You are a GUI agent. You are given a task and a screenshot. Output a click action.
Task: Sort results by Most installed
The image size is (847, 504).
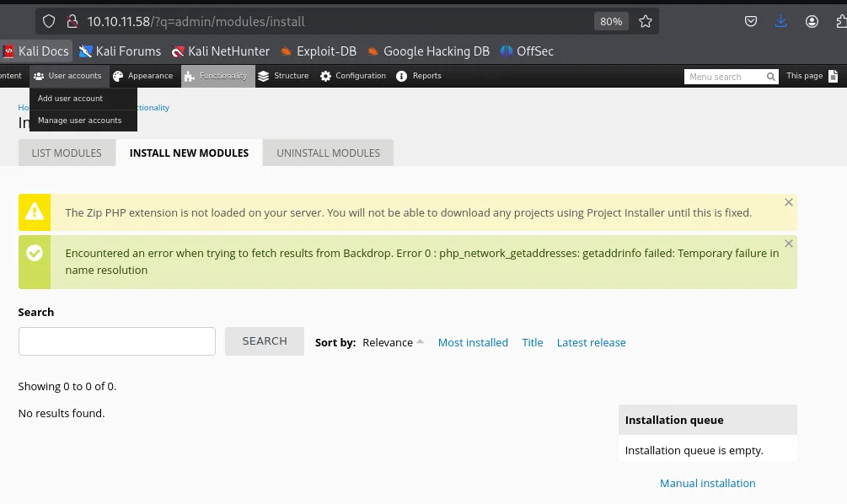point(473,342)
